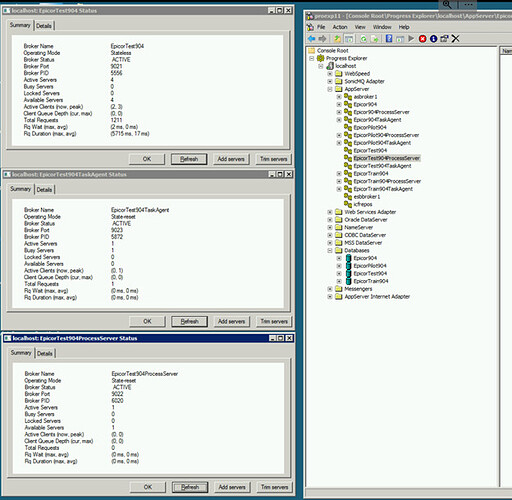The height and width of the screenshot is (500, 512).
Task: Collapse the AppServer folder node
Action: pyautogui.click(x=330, y=89)
